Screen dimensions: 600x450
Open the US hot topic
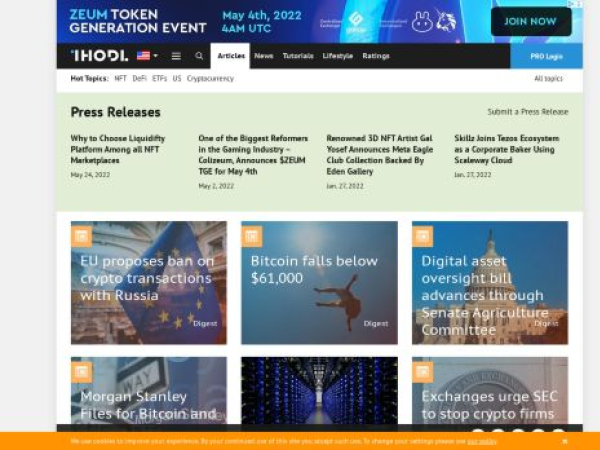point(177,78)
